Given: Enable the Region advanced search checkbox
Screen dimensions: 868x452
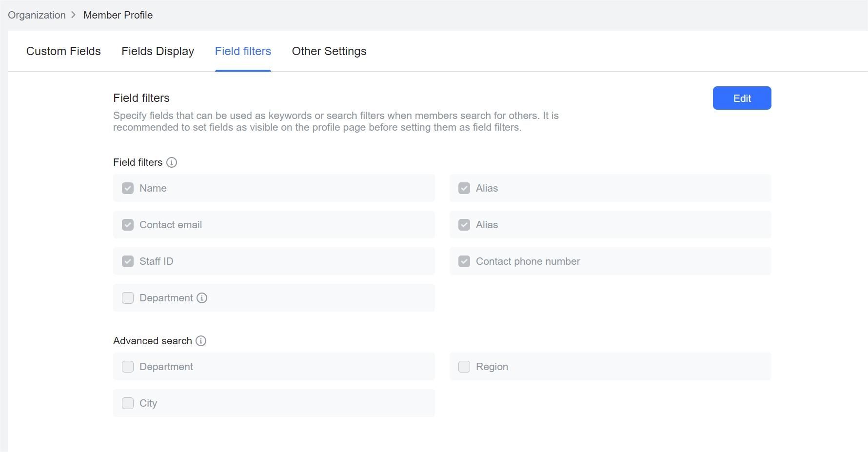Looking at the screenshot, I should point(464,366).
